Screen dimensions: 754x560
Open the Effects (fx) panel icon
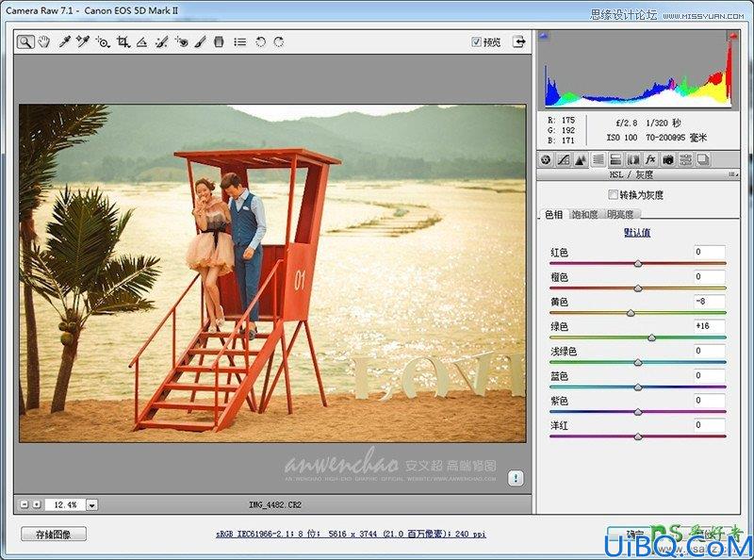[650, 159]
